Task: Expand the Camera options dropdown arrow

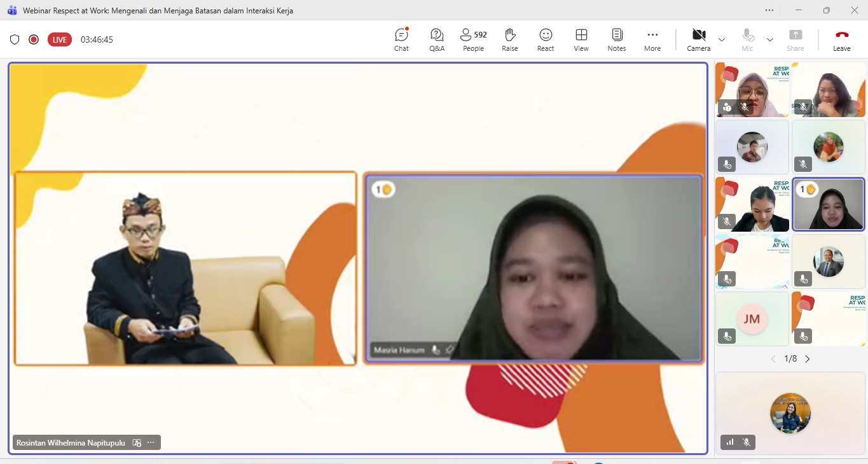Action: tap(722, 39)
